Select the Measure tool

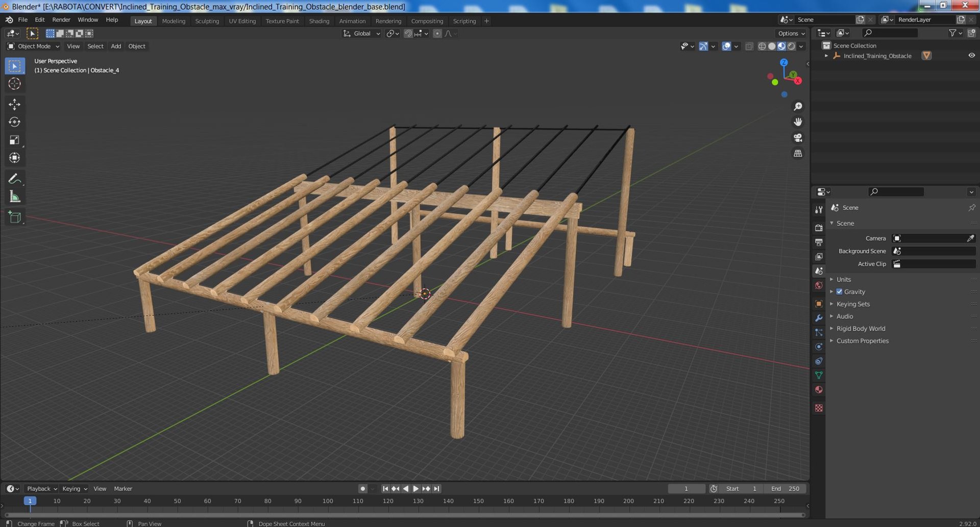14,197
